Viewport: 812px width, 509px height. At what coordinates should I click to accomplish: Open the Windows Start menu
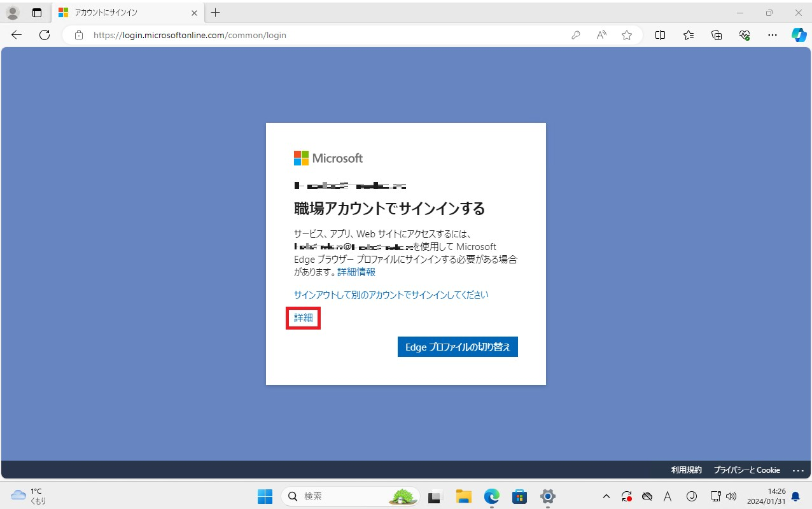[265, 496]
